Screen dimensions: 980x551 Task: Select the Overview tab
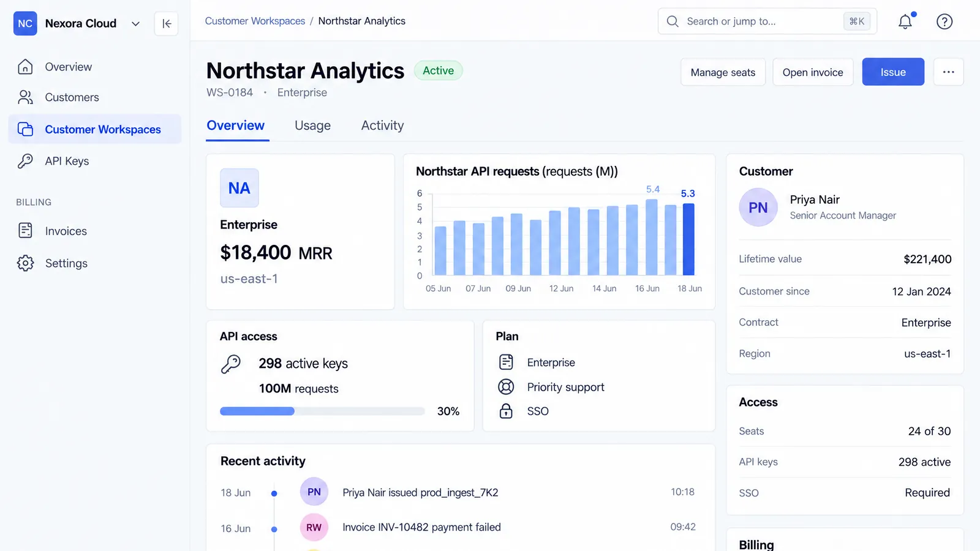(x=236, y=126)
